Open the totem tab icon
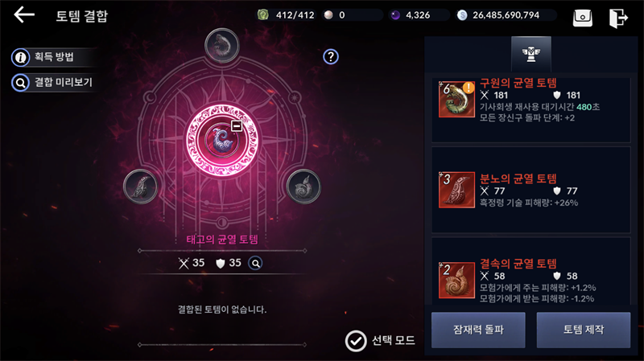 [x=531, y=54]
